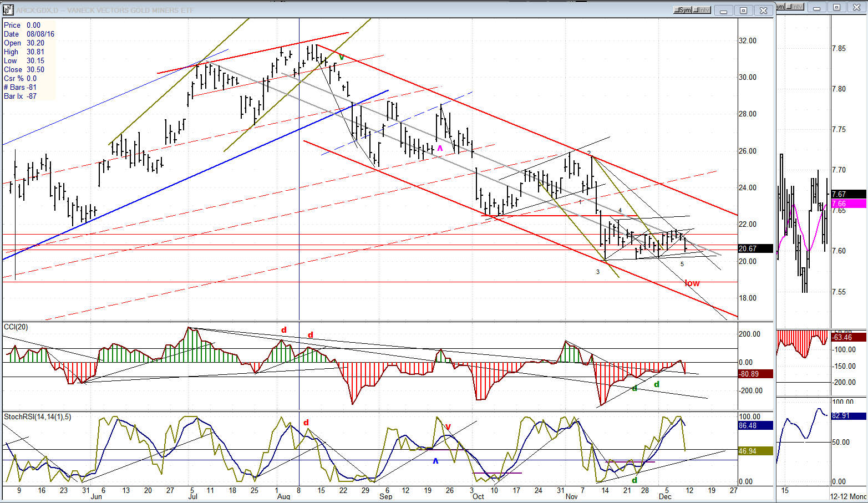
Task: Click the bar chart icon in GDX title bar
Action: (x=8, y=9)
